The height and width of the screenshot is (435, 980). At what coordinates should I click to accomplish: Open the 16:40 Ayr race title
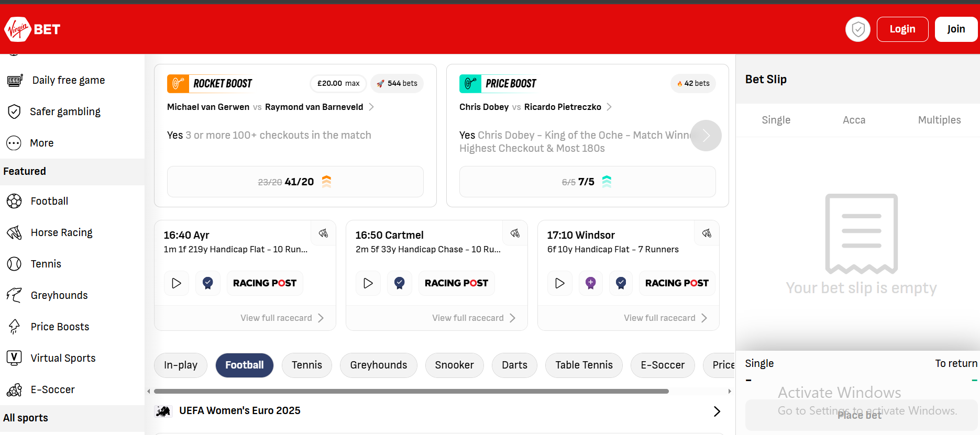coord(186,235)
